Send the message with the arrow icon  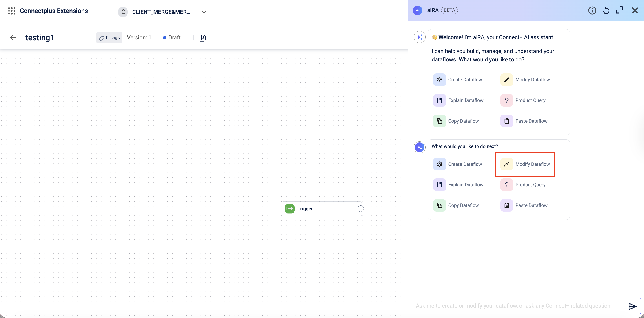point(632,306)
